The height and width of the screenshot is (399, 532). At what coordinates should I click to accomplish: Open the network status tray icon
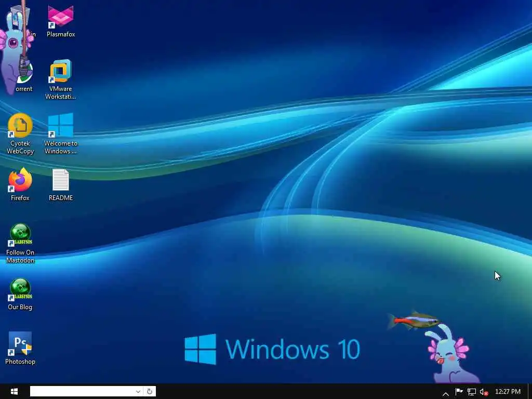coord(472,392)
